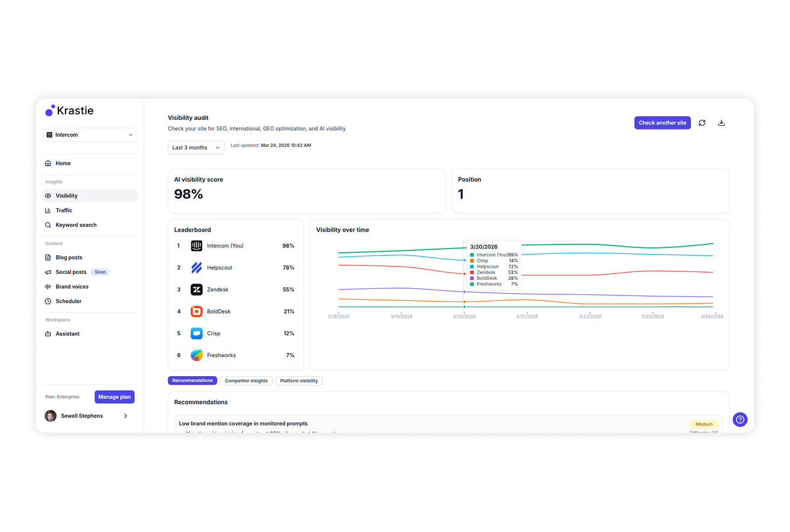Click the Soon badge
The height and width of the screenshot is (532, 790).
100,272
